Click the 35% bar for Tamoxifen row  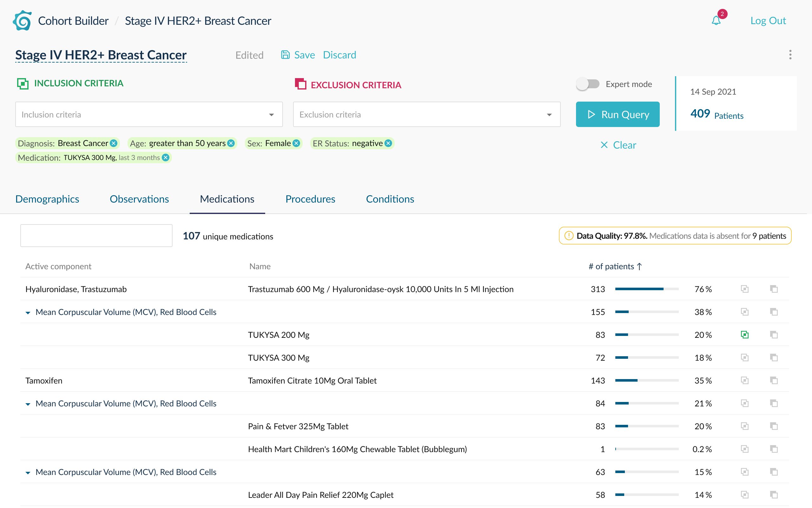pyautogui.click(x=646, y=380)
